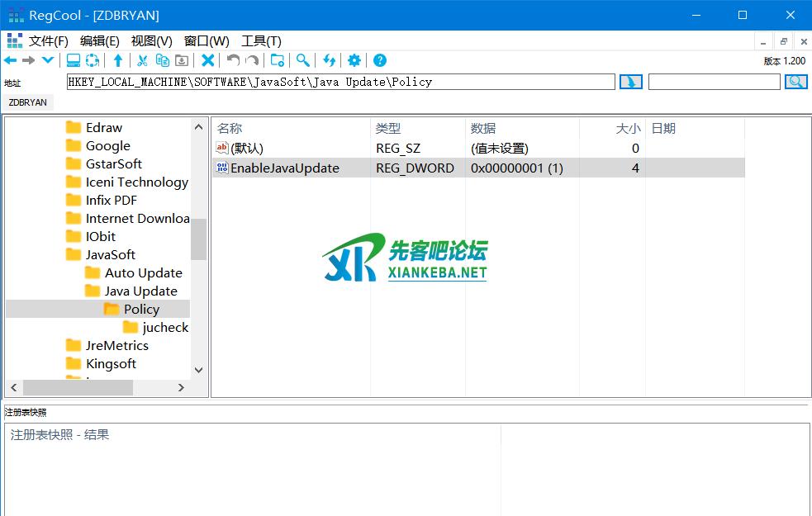Click the tree's vertical scrollbar down arrow
812x516 pixels.
click(198, 371)
